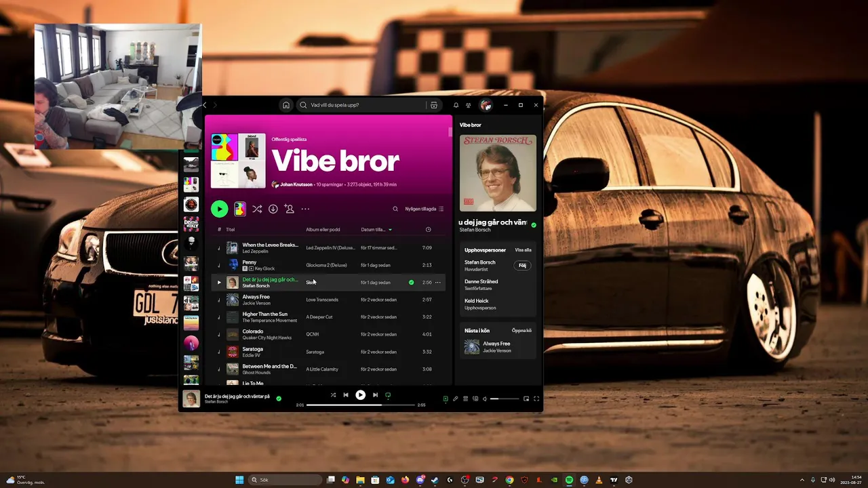
Task: Open Steam from the taskbar
Action: point(435,480)
